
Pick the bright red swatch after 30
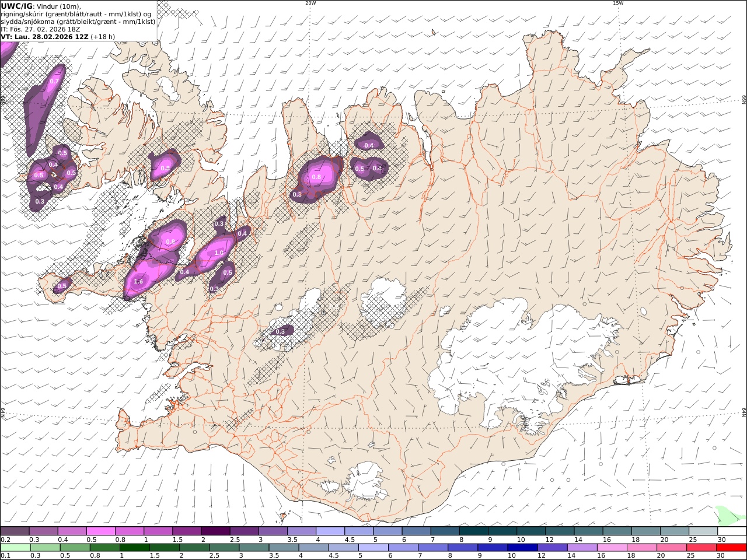click(732, 548)
